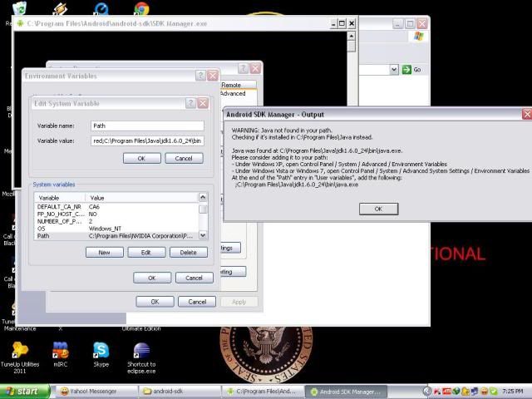Switch to Yahoo! Messenger in taskbar
532x399 pixels.
pos(96,392)
